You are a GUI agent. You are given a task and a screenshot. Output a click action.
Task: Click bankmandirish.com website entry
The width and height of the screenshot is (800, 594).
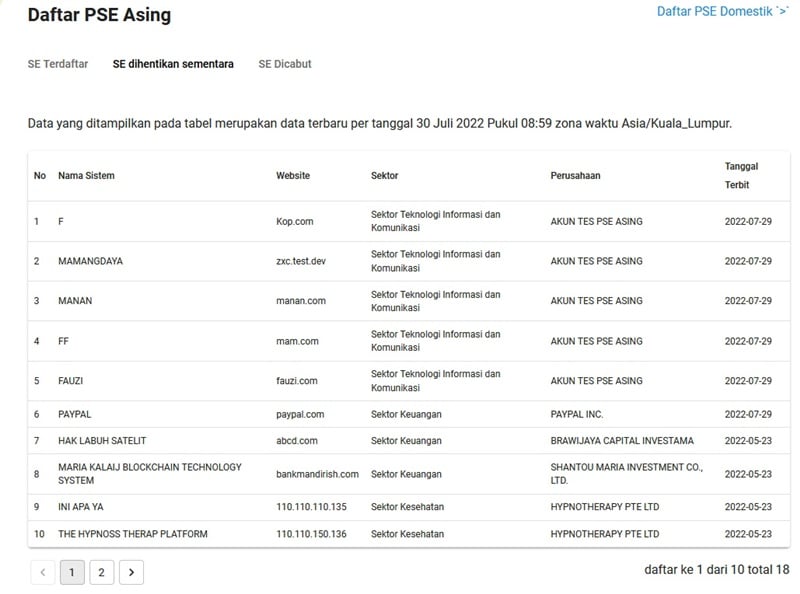click(317, 474)
